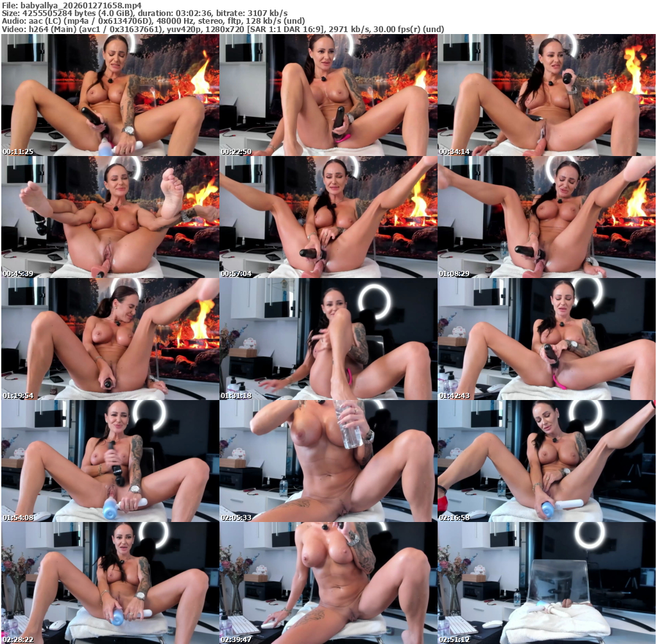Open the thumbnail at 02:39:47

(x=328, y=583)
